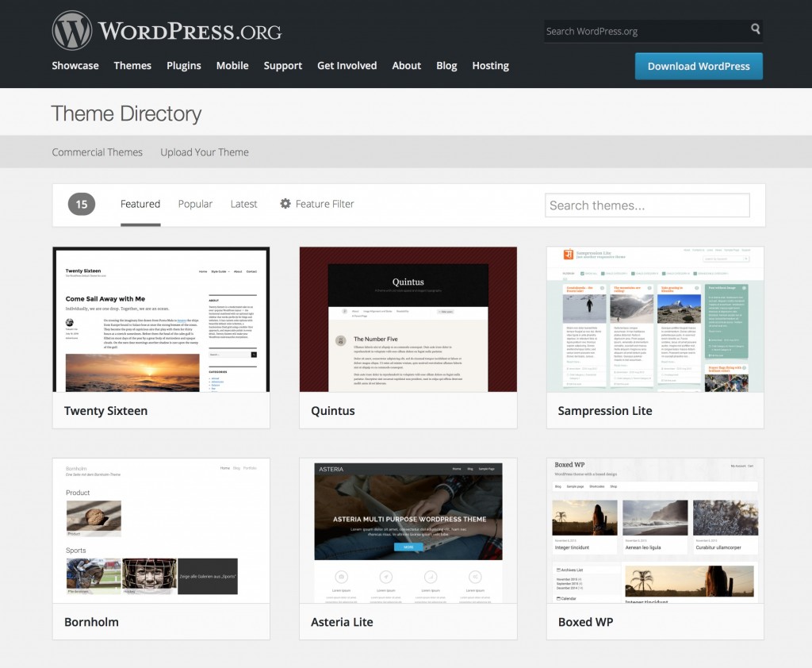812x668 pixels.
Task: Open the Hosting menu item
Action: tap(490, 66)
